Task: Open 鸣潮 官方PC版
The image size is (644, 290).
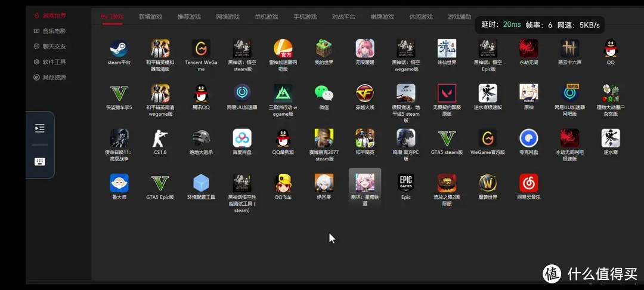Action: click(x=406, y=138)
